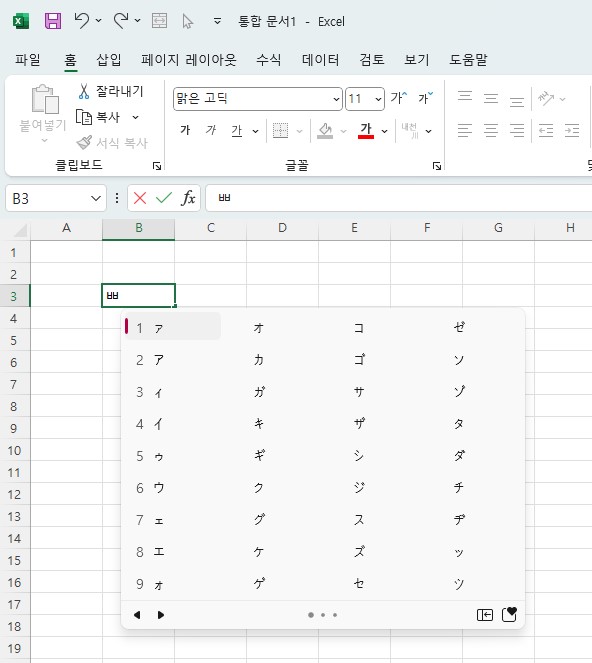This screenshot has height=663, width=592.
Task: Collapse the candidate window icon
Action: tap(485, 615)
